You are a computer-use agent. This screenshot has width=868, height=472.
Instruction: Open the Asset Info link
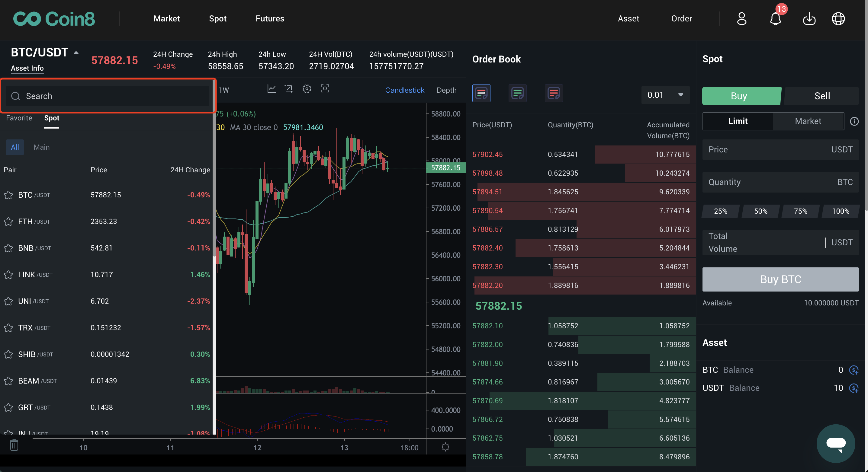tap(27, 68)
